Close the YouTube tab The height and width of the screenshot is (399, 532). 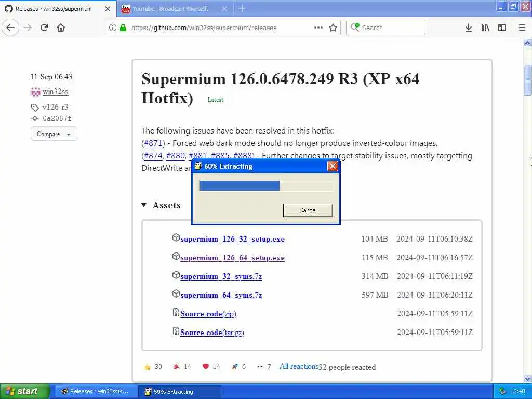224,9
